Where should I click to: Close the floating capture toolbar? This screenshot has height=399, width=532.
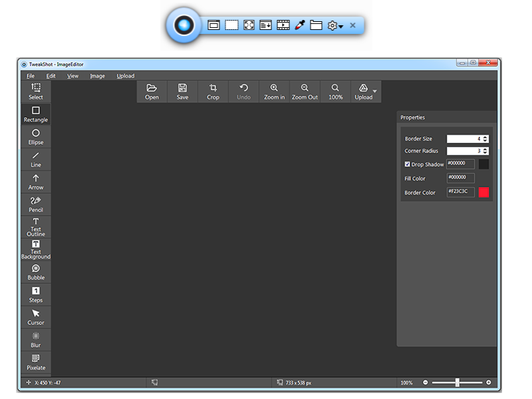pyautogui.click(x=353, y=25)
